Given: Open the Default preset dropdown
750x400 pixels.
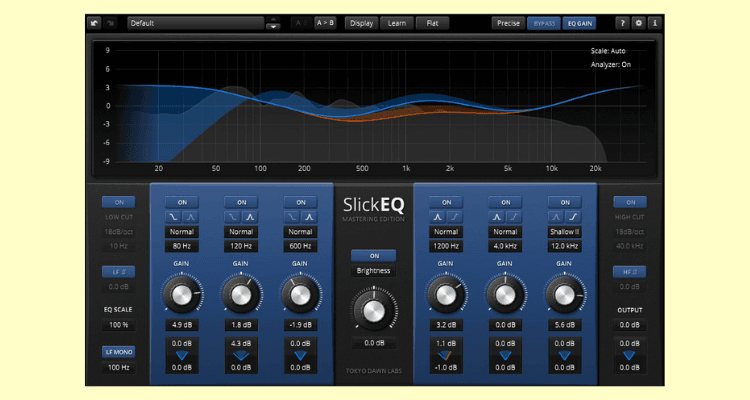Looking at the screenshot, I should 196,23.
